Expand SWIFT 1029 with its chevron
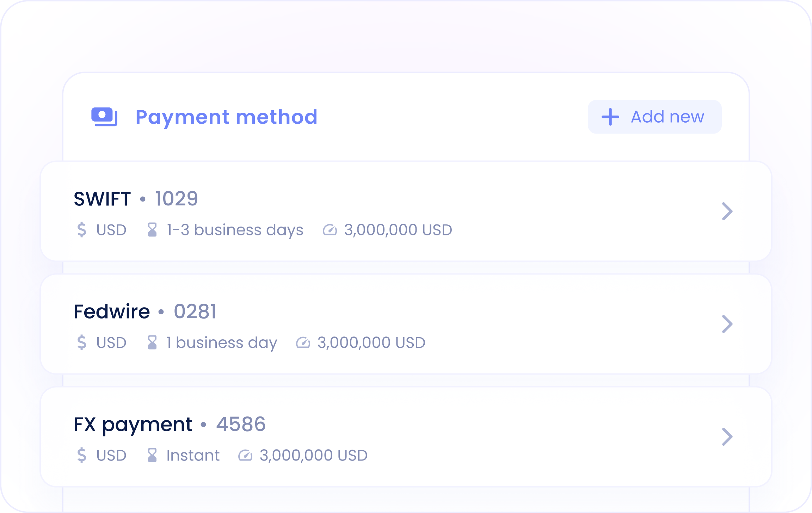This screenshot has height=513, width=812. (727, 211)
